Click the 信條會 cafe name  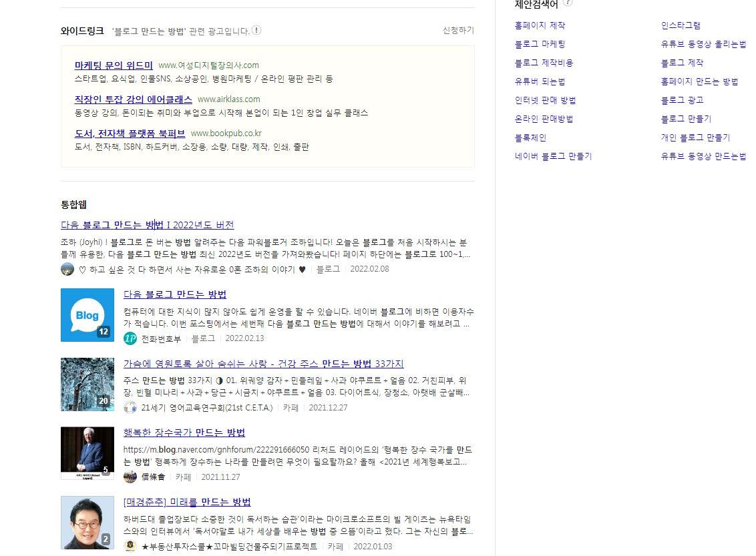point(154,477)
